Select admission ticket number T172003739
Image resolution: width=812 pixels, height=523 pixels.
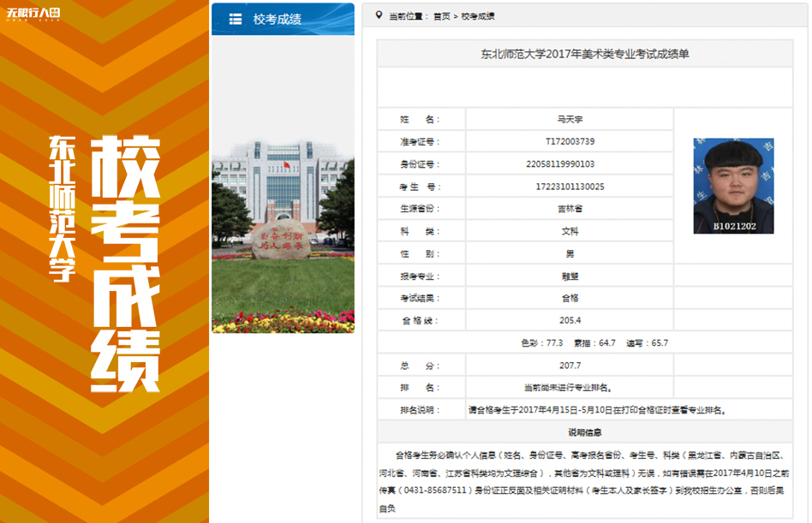pos(570,142)
